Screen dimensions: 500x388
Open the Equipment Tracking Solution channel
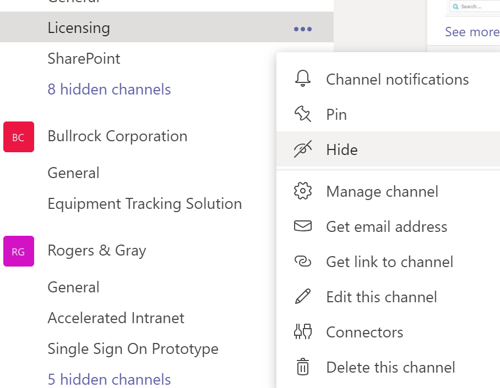click(145, 204)
